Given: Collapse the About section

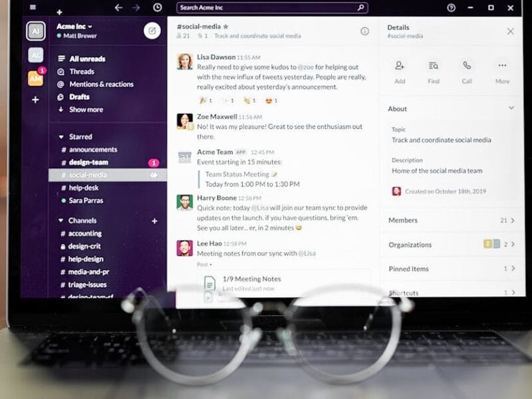Looking at the screenshot, I should 511,108.
